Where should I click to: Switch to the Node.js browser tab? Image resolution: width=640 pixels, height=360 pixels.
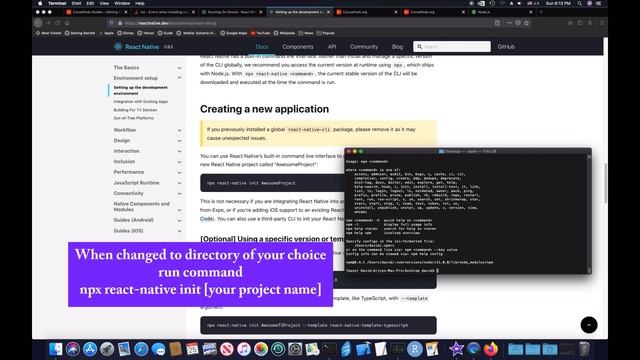click(502, 12)
